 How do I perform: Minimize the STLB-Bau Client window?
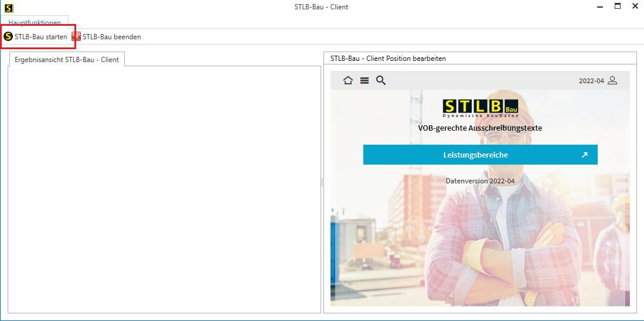click(x=599, y=7)
